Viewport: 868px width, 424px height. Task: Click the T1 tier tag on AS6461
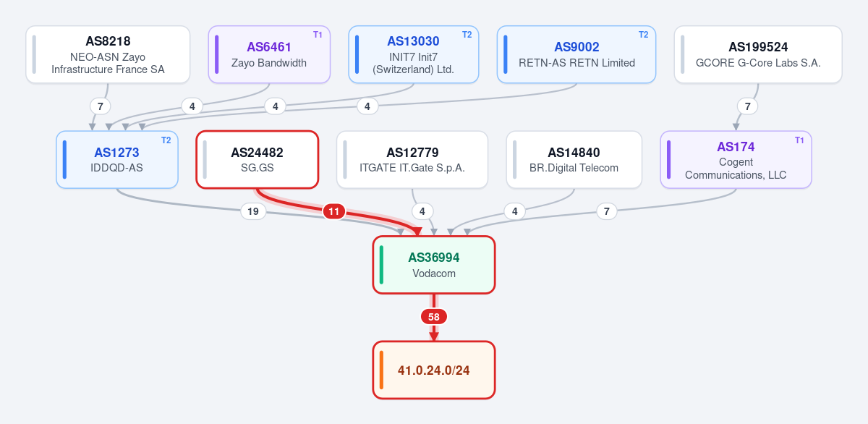tap(318, 35)
